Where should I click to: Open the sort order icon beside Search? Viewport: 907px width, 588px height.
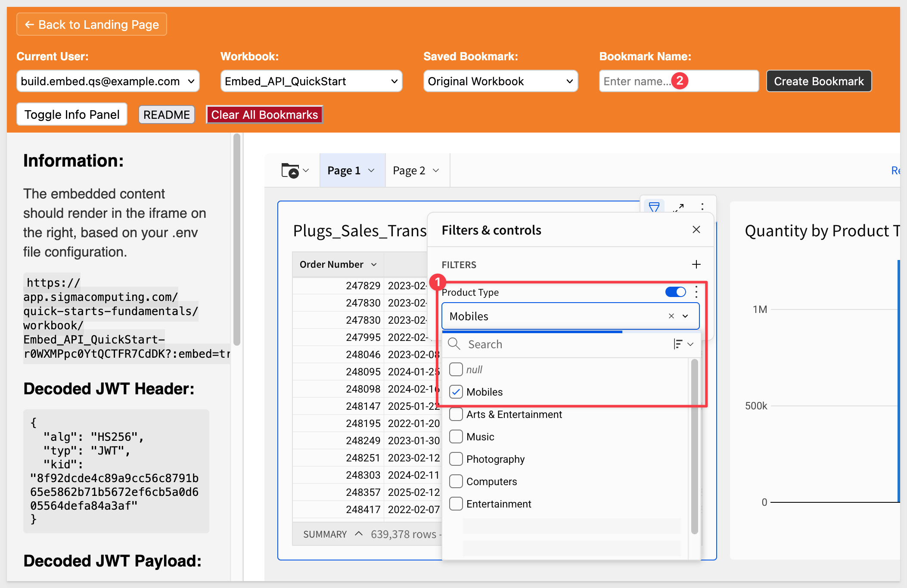(x=683, y=344)
